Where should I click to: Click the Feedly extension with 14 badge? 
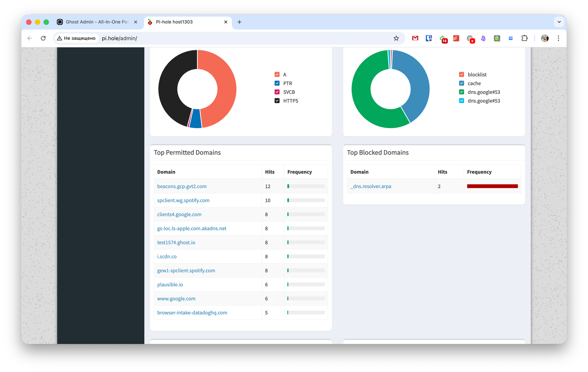(443, 39)
